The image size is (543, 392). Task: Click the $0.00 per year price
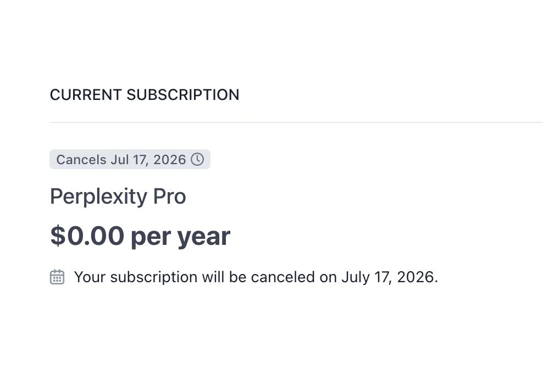[140, 236]
